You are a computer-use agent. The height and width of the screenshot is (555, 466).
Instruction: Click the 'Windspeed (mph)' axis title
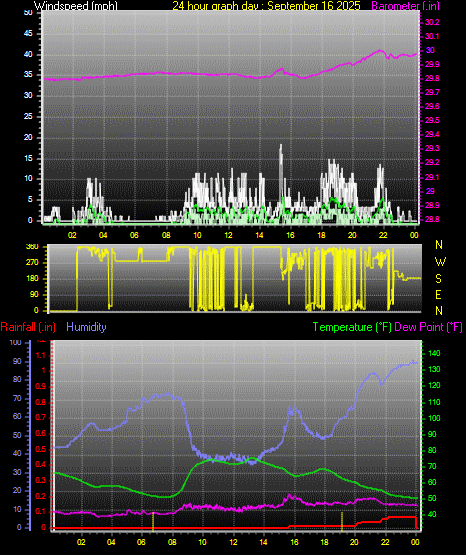[75, 5]
